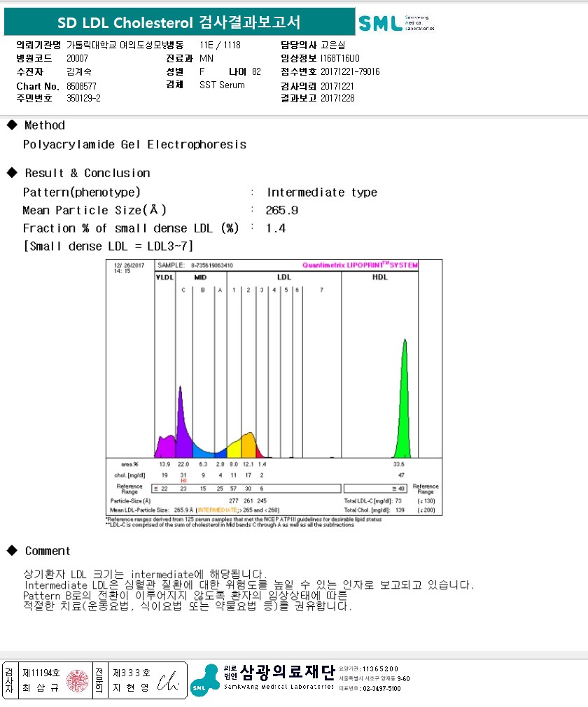This screenshot has width=588, height=707.
Task: Click the chart date '12/26/2017'
Action: 129,265
